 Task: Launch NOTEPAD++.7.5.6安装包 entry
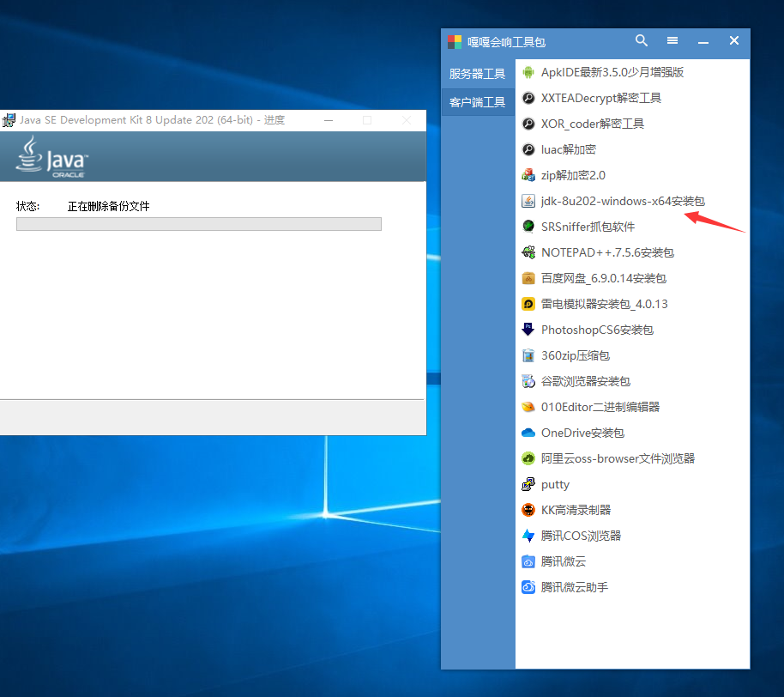[x=607, y=252]
